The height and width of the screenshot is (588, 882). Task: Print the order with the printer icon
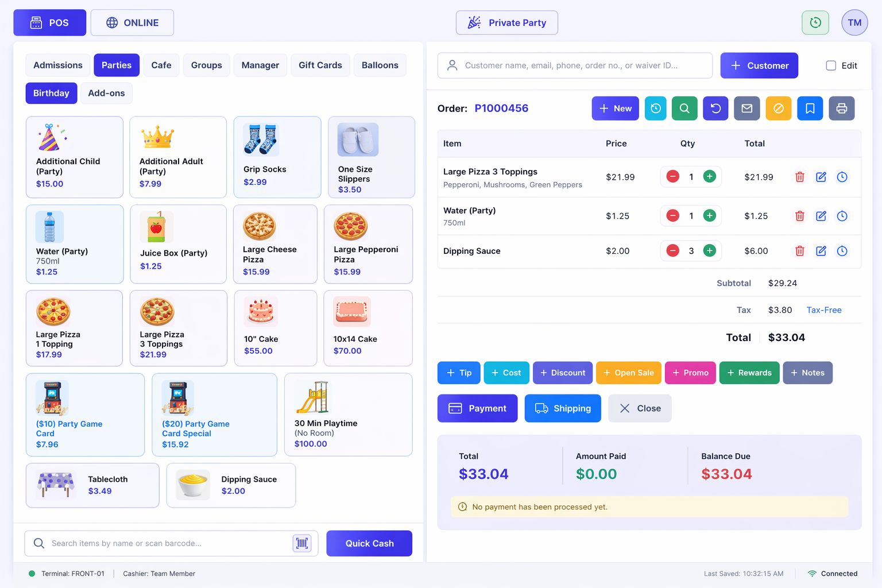click(841, 108)
